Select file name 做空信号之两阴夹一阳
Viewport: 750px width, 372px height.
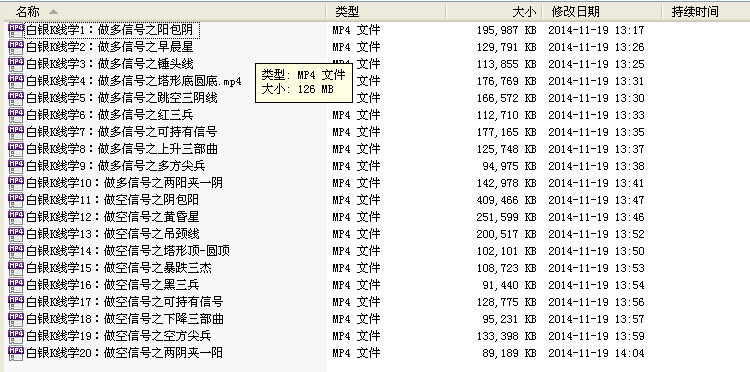(163, 353)
